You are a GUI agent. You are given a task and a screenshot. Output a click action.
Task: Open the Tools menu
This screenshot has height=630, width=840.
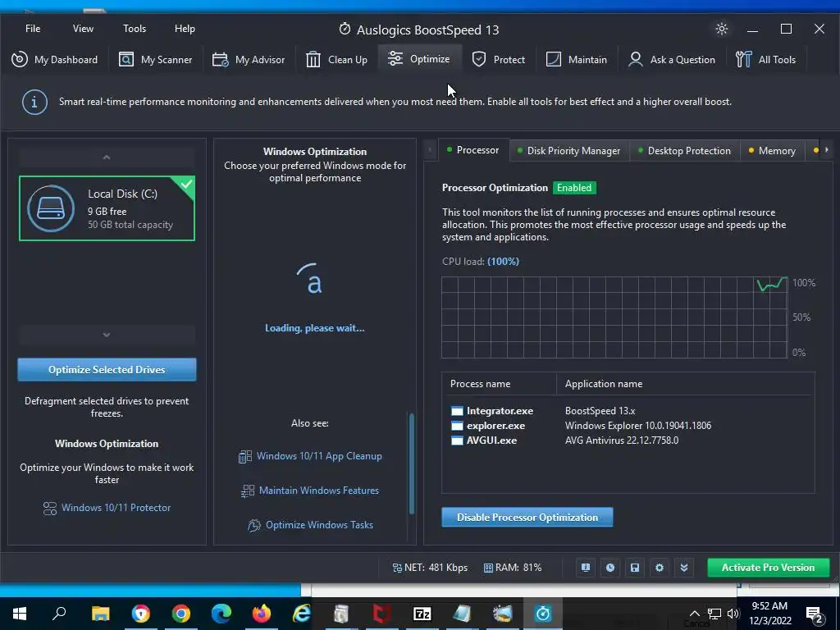135,29
